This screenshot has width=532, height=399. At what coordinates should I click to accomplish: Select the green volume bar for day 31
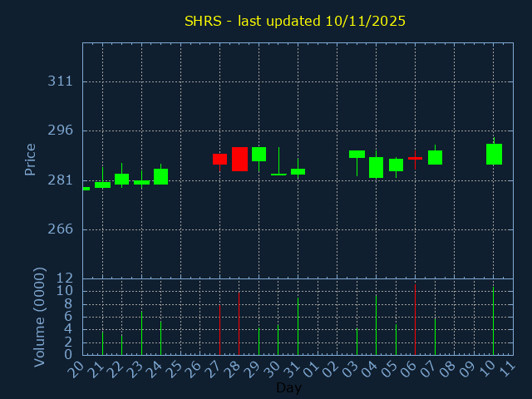pyautogui.click(x=298, y=326)
